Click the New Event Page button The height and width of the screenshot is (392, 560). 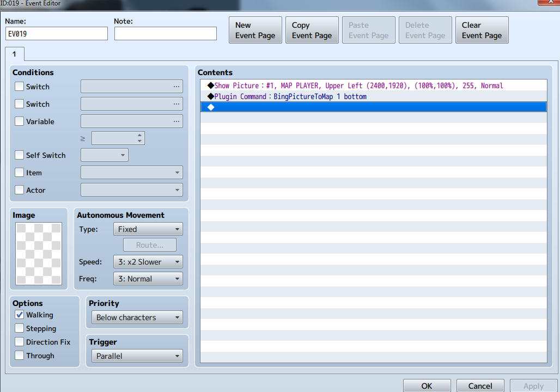point(255,30)
